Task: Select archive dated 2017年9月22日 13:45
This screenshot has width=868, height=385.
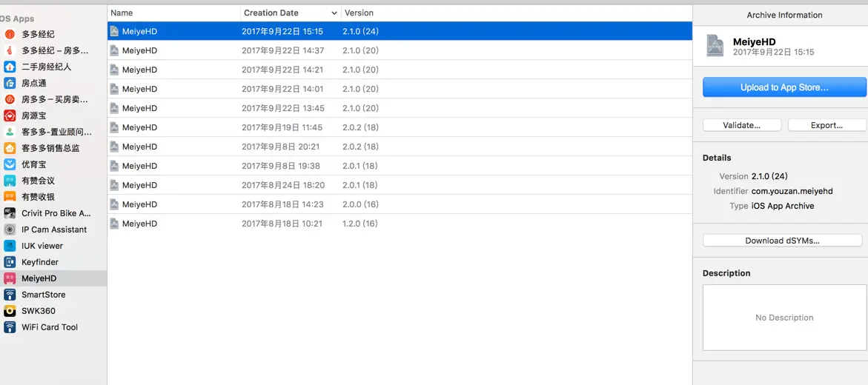Action: point(400,108)
